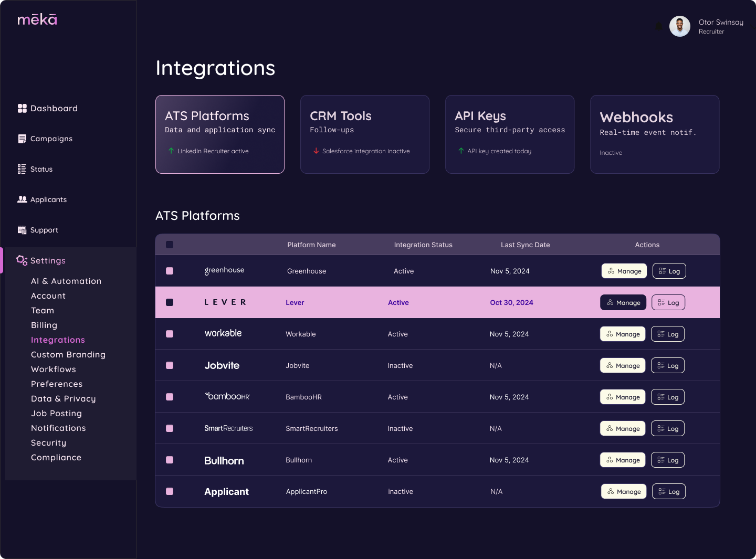Screen dimensions: 756x559
Task: Check the Greenhouse row checkbox
Action: [170, 271]
